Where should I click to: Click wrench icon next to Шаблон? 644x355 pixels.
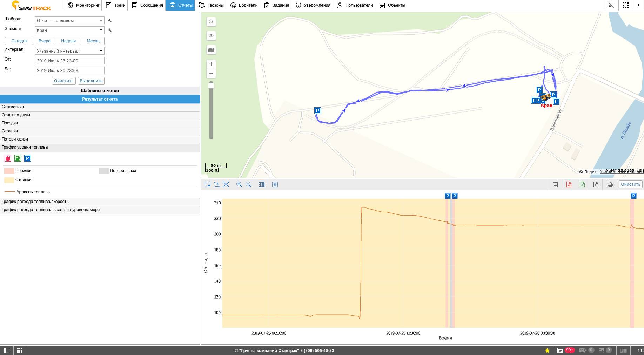pyautogui.click(x=110, y=21)
